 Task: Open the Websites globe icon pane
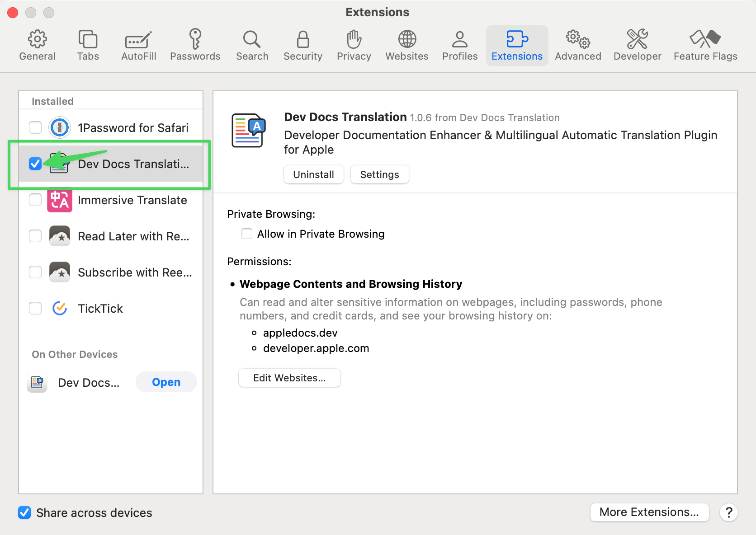[x=406, y=40]
